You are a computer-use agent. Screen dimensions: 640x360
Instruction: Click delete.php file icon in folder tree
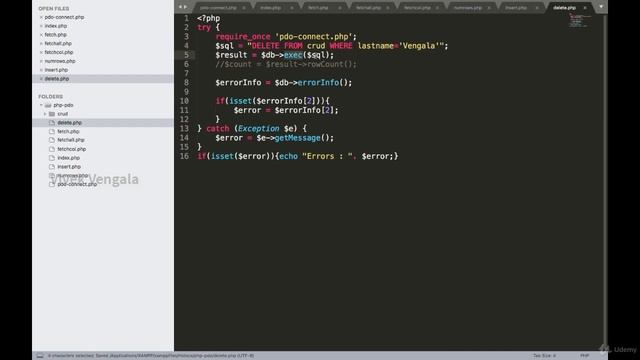click(x=52, y=122)
